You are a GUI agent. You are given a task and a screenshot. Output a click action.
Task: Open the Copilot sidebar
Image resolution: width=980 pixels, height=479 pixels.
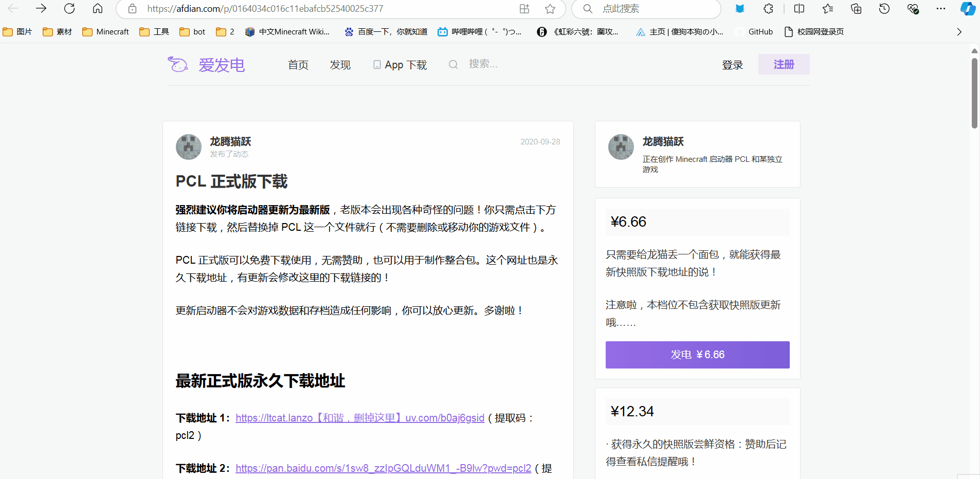pyautogui.click(x=968, y=9)
